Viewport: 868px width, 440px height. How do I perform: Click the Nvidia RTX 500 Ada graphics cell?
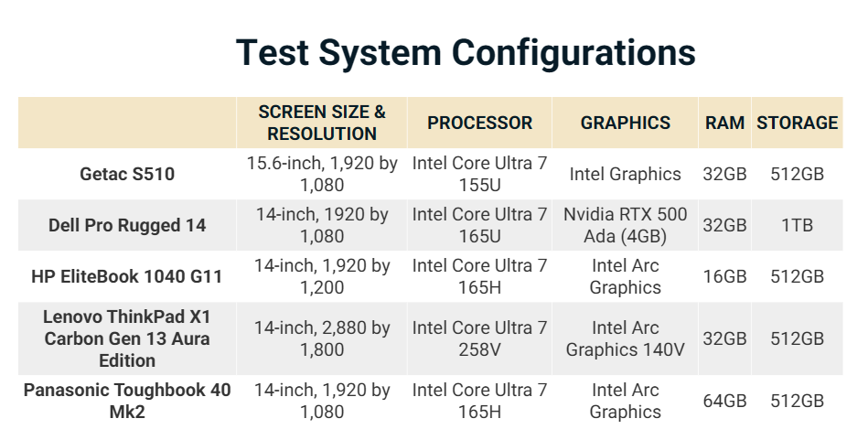626,225
